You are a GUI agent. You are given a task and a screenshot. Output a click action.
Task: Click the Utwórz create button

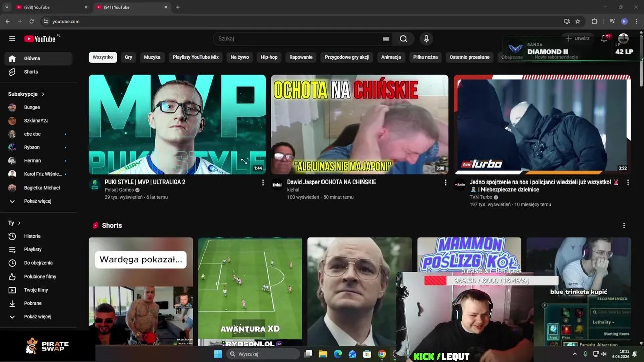(x=577, y=38)
